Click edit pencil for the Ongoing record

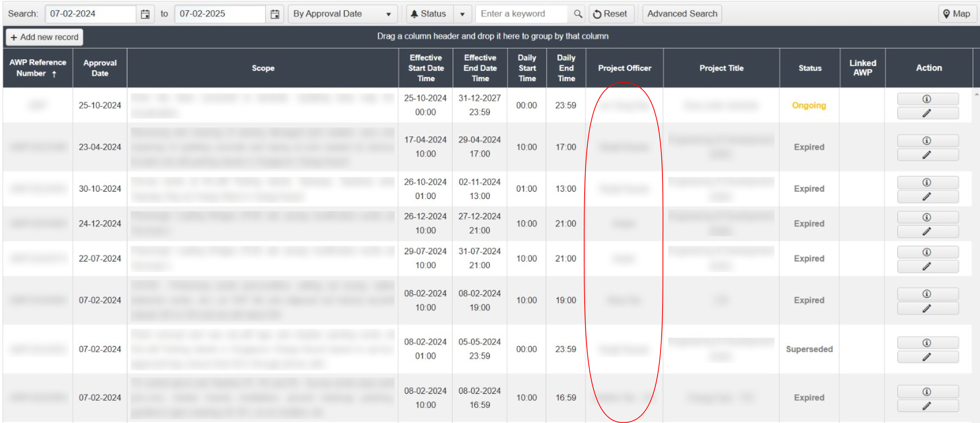927,113
